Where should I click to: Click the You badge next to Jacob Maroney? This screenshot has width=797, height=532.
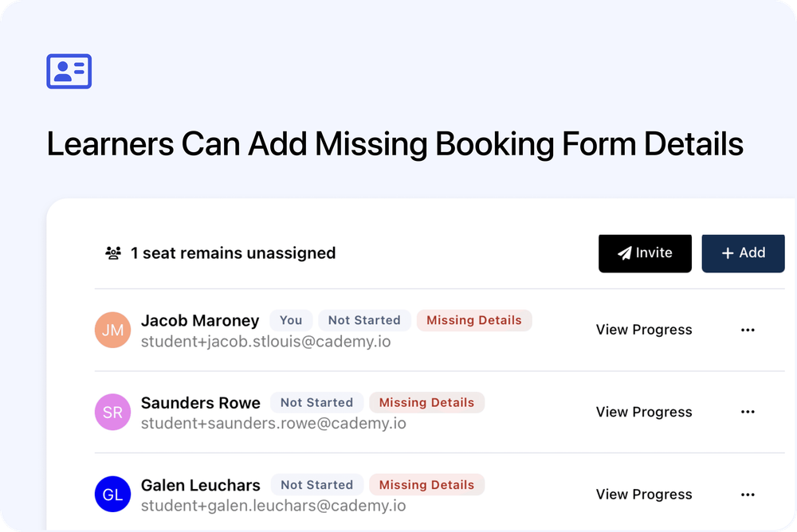click(290, 320)
